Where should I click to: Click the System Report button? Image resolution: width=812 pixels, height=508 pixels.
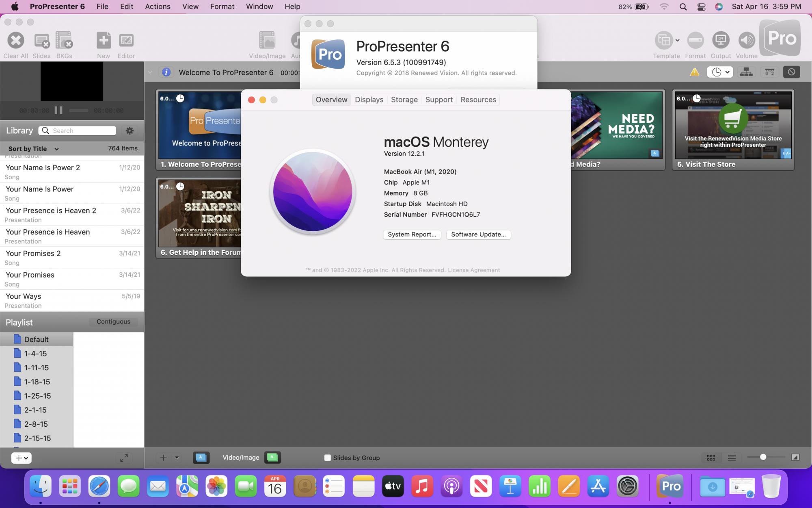coord(412,234)
